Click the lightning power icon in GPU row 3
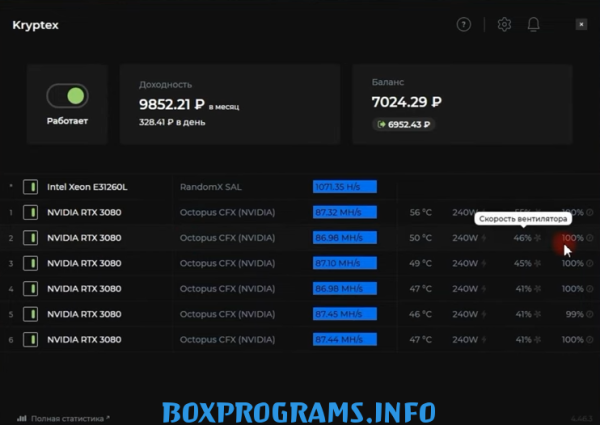This screenshot has height=425, width=600. point(484,263)
